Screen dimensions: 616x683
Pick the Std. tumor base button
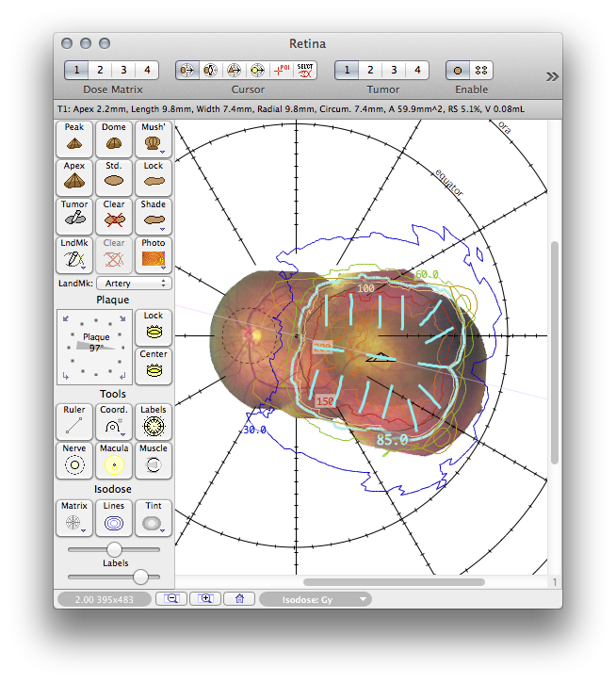click(x=114, y=178)
